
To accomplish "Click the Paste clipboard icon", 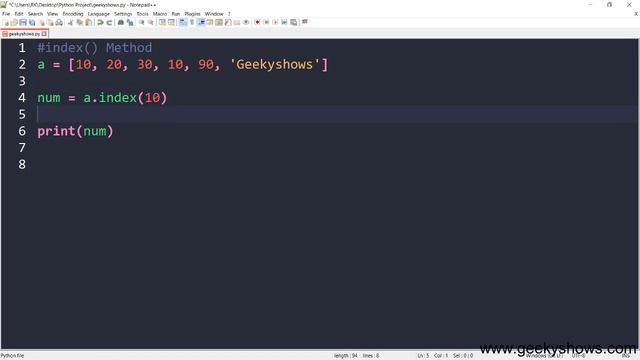I will 88,22.
